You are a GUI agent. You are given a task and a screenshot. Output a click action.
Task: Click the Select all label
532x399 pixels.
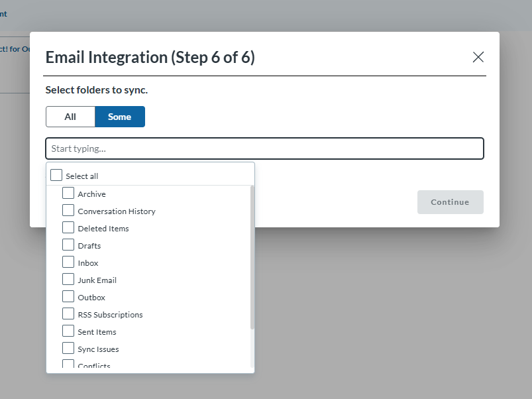pyautogui.click(x=81, y=176)
